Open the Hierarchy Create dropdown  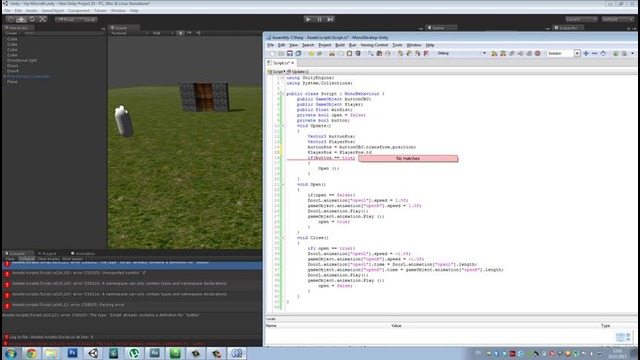pos(12,33)
